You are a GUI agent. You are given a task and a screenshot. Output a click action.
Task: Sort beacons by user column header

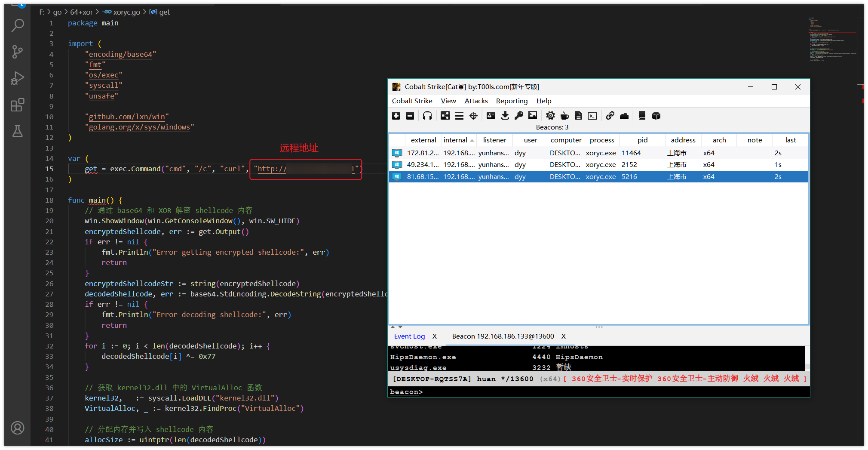click(x=531, y=140)
